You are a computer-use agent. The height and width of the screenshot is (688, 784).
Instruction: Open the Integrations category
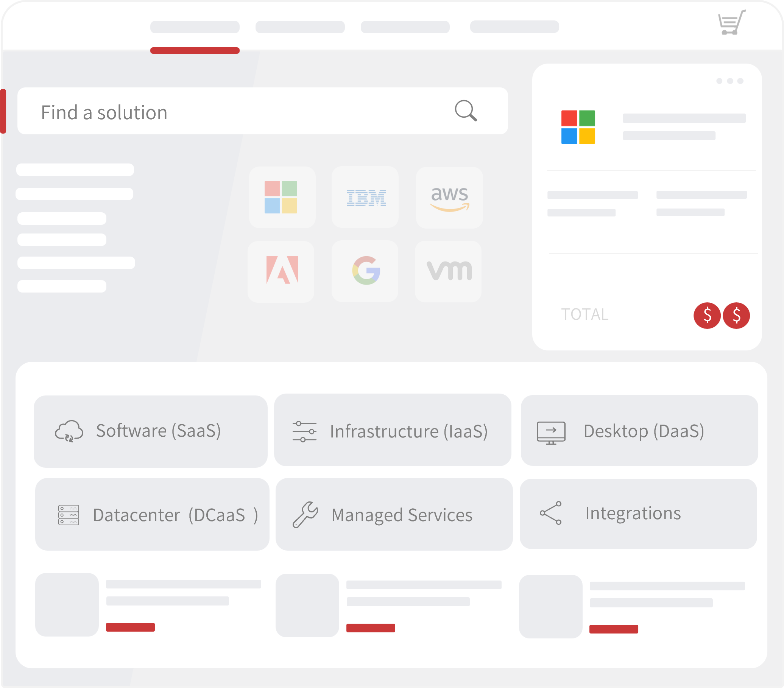[638, 514]
